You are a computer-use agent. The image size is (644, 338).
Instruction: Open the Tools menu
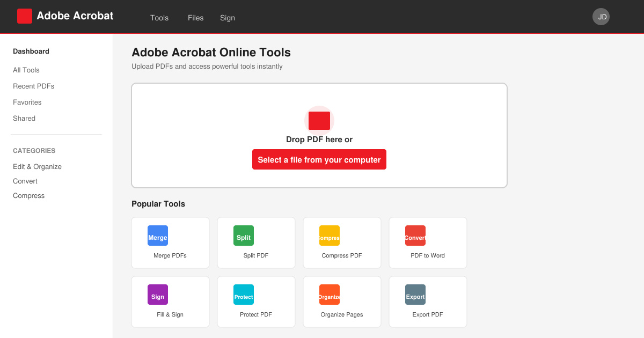coord(159,18)
